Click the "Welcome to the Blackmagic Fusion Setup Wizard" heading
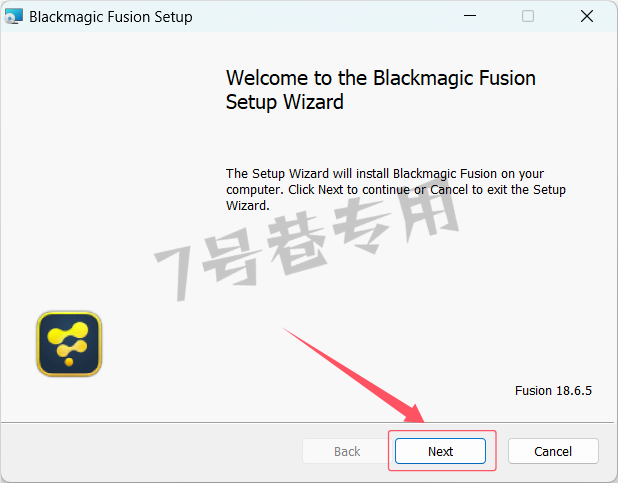 click(381, 90)
